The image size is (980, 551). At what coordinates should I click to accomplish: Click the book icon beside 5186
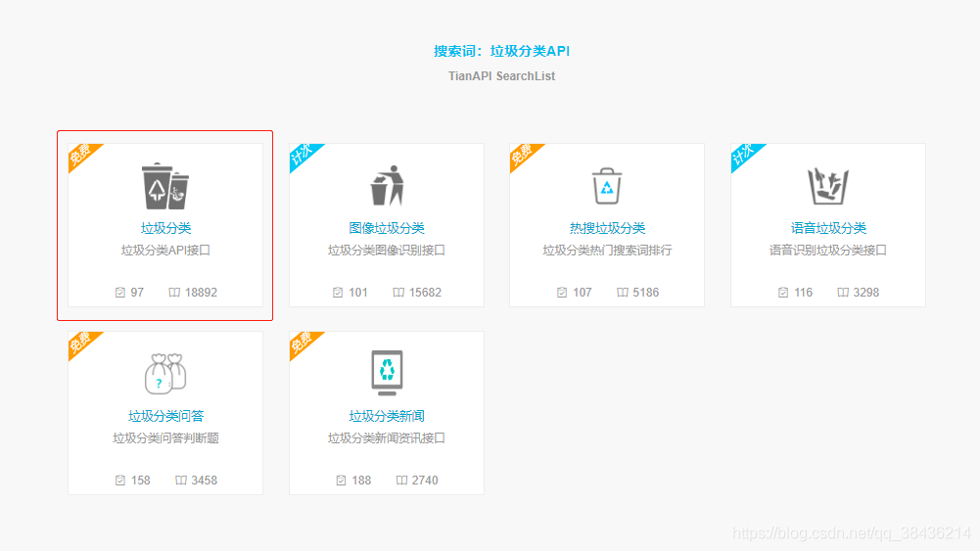click(623, 293)
